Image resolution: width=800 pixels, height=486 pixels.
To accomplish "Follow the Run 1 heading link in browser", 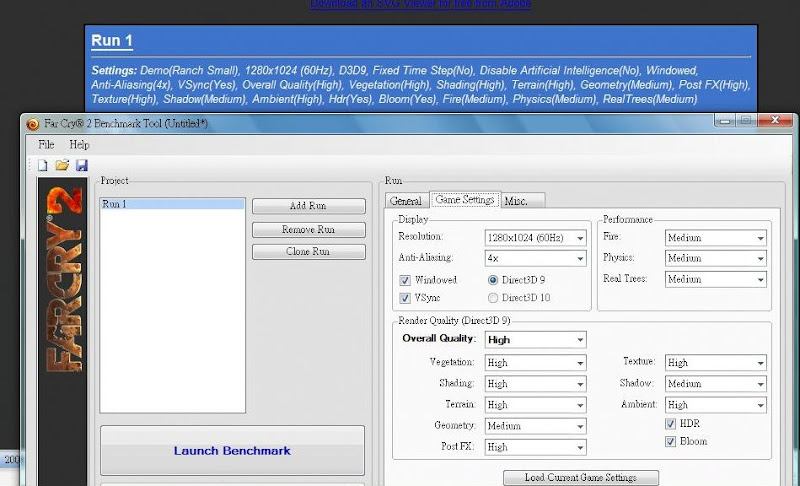I will click(112, 41).
